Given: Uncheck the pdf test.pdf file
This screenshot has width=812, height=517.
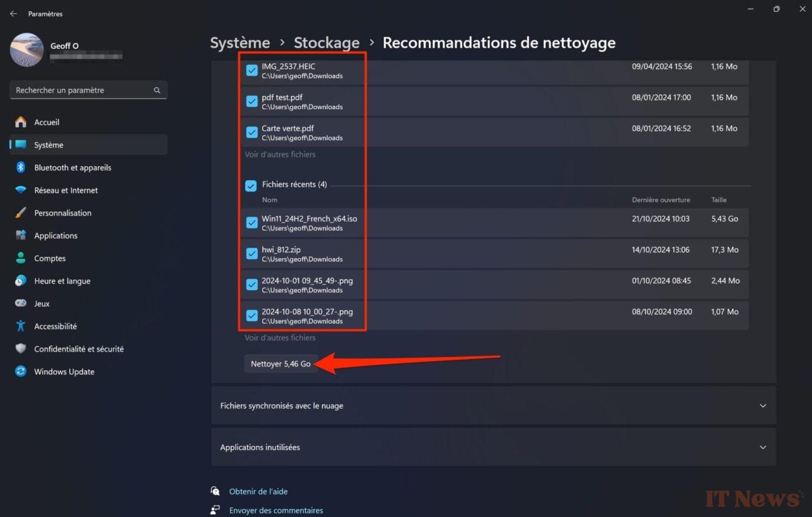Looking at the screenshot, I should 251,101.
